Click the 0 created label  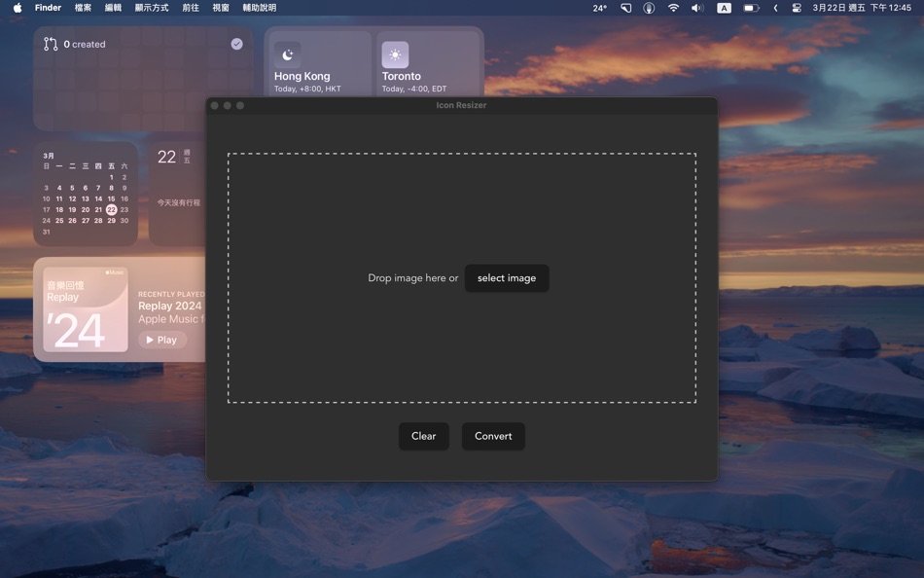click(85, 44)
